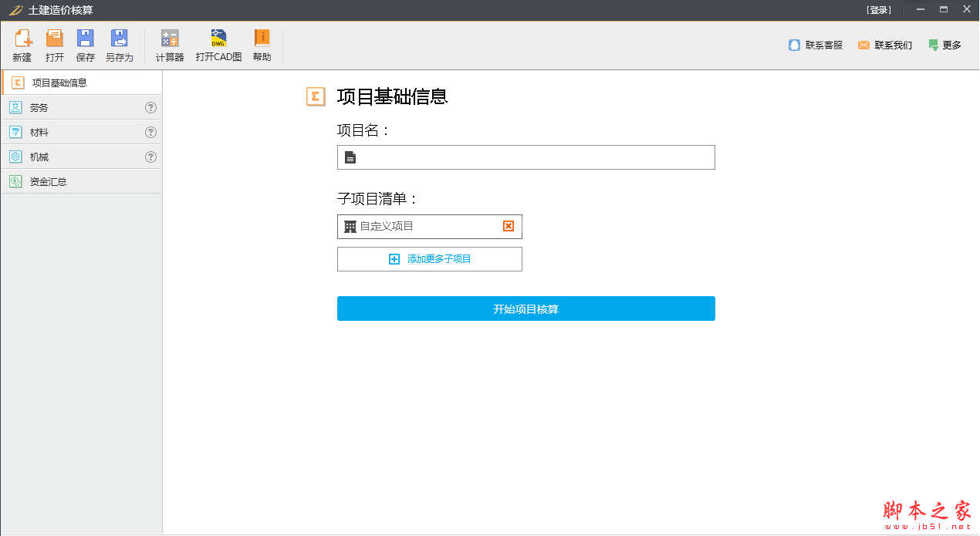The image size is (980, 536).
Task: Click into the 项目名 text field
Action: [x=532, y=157]
